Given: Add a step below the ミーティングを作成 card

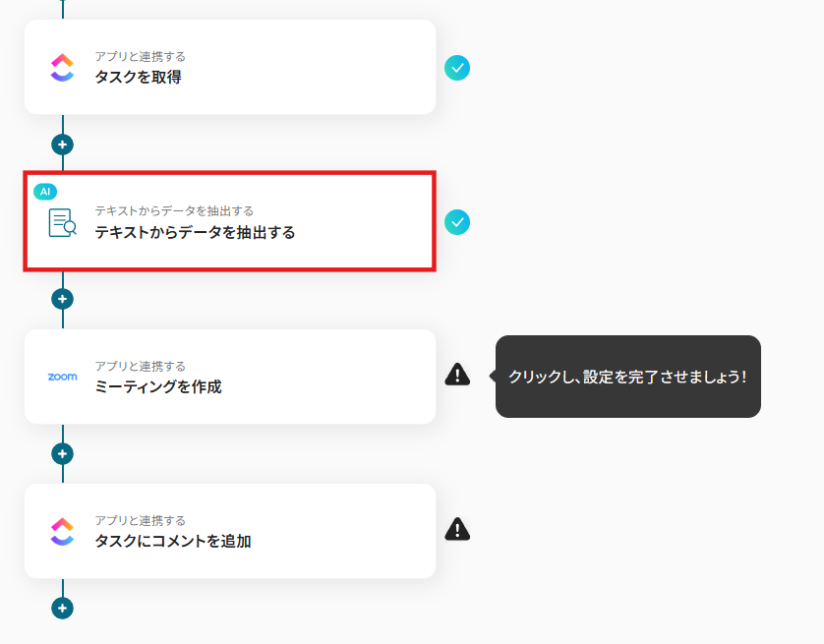Looking at the screenshot, I should point(63,454).
